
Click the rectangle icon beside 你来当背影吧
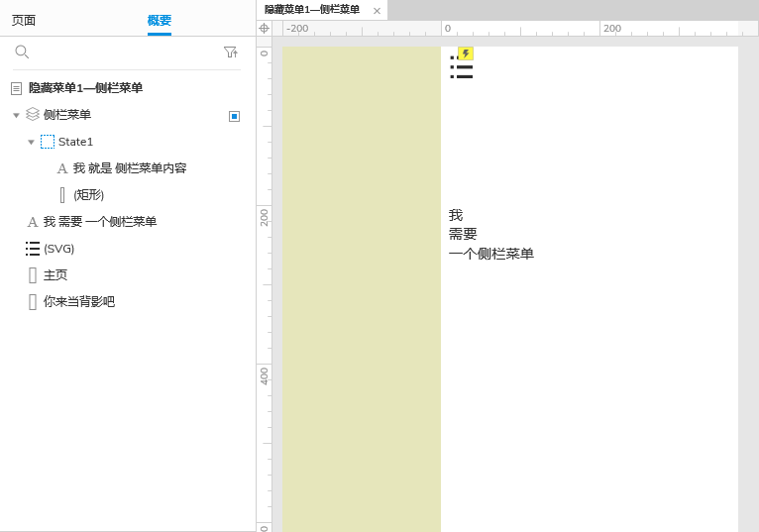(33, 302)
